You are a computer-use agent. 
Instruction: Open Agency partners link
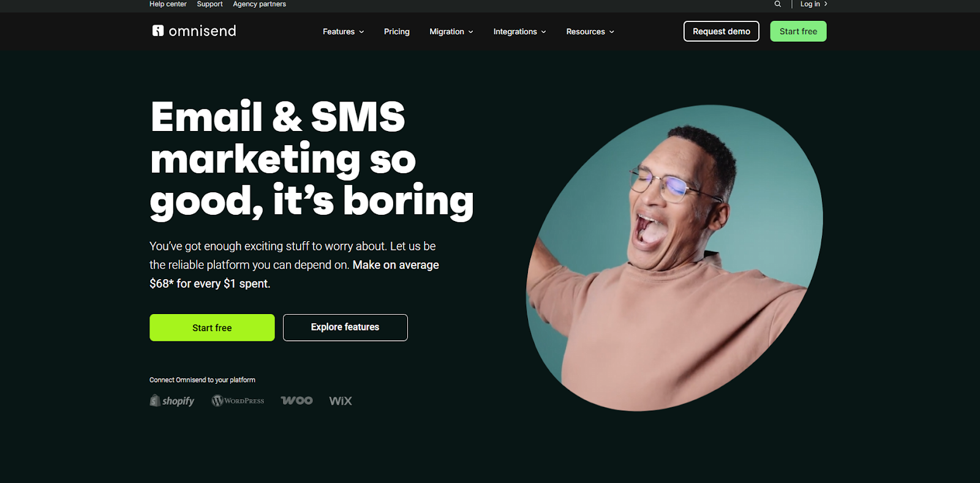[259, 4]
